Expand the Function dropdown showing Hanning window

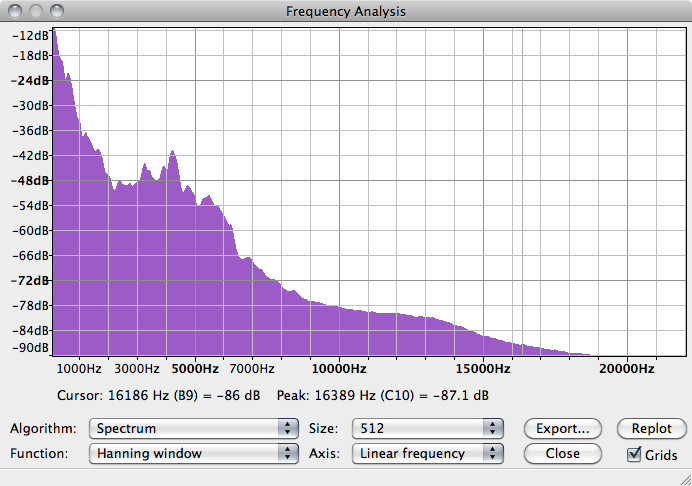click(x=194, y=453)
